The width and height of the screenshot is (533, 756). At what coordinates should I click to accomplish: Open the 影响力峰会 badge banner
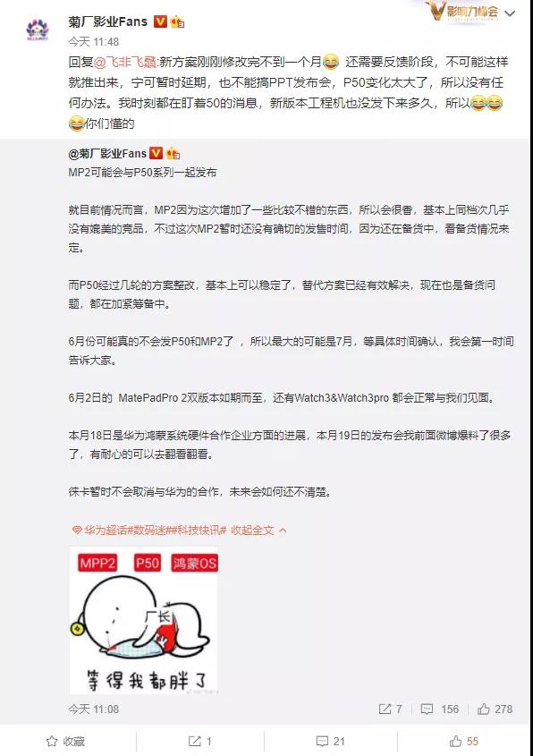462,12
